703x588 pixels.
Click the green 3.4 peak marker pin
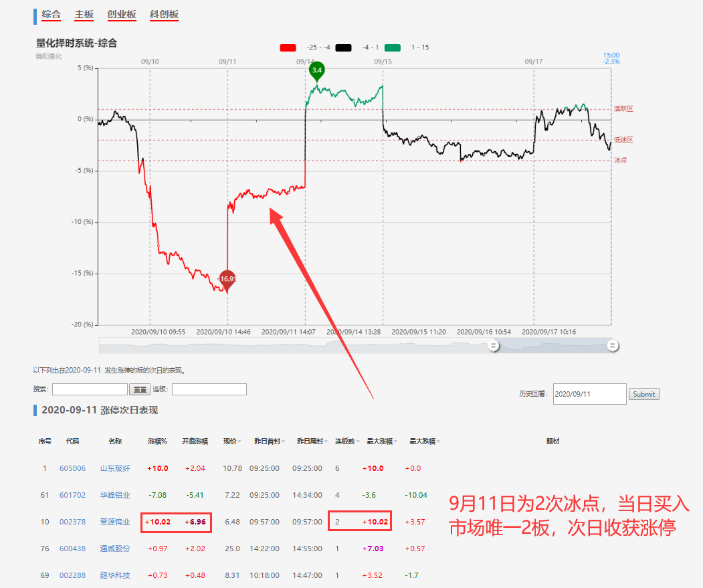click(317, 70)
